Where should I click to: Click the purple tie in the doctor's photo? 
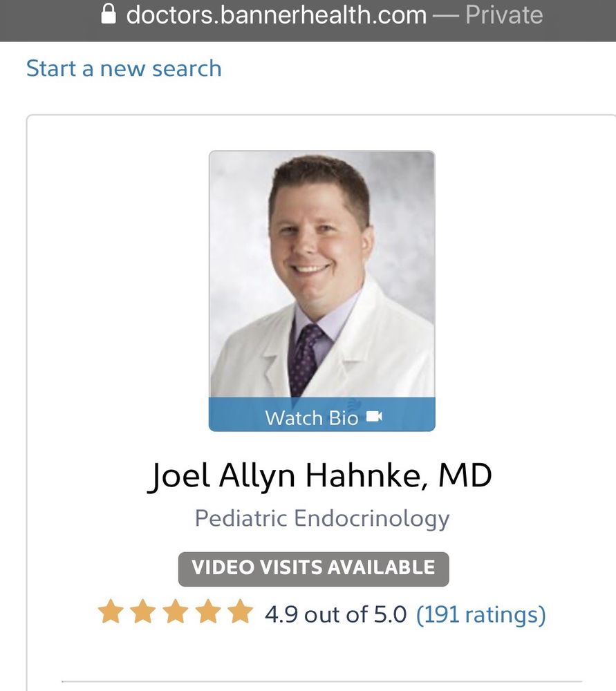click(306, 356)
